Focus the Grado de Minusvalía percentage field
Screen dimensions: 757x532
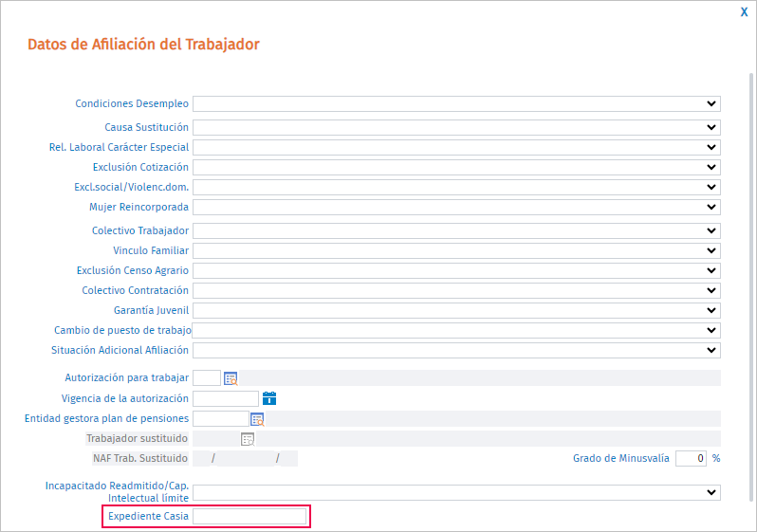click(691, 459)
